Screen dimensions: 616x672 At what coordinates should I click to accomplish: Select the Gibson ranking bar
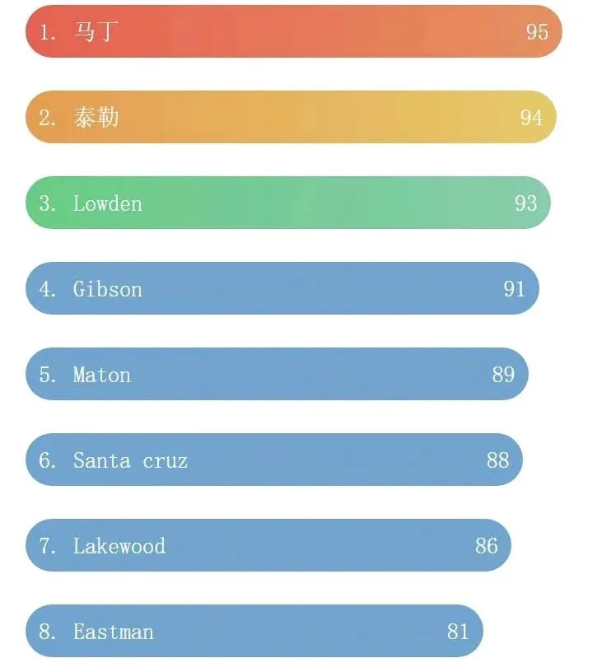282,288
